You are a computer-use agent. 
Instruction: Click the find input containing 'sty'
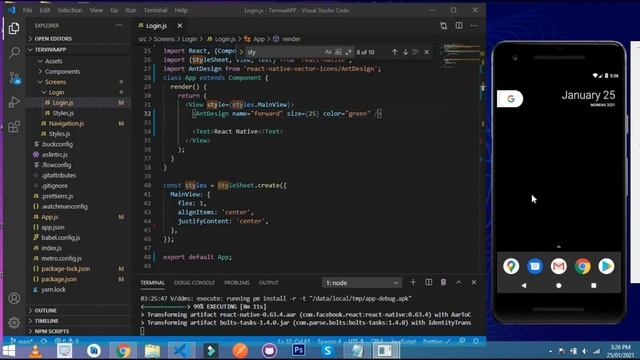[x=284, y=52]
